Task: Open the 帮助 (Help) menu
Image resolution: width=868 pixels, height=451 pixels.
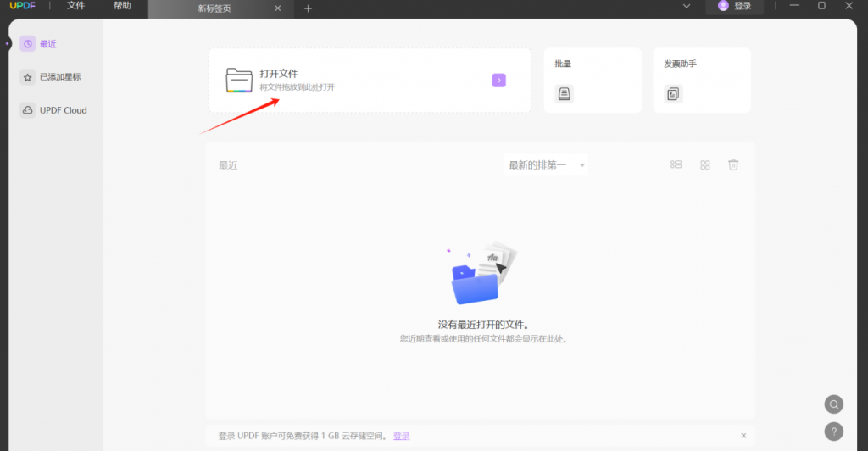Action: coord(122,6)
